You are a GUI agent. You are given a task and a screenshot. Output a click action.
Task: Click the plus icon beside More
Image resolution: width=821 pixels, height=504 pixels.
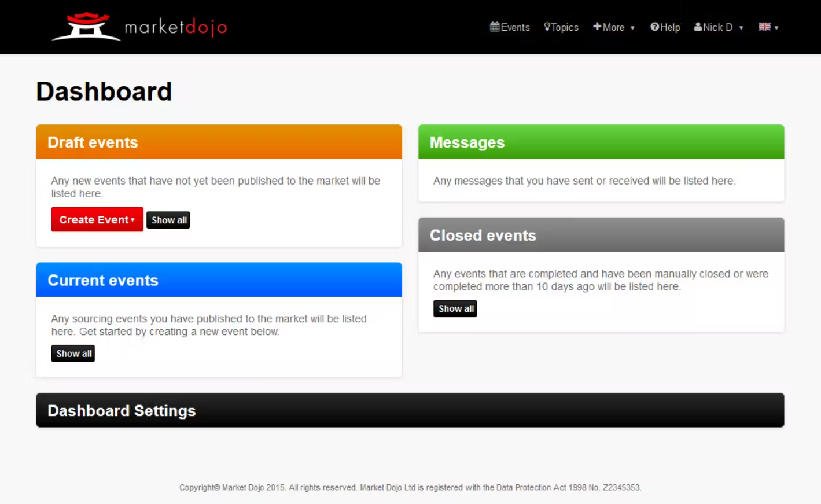pos(597,27)
